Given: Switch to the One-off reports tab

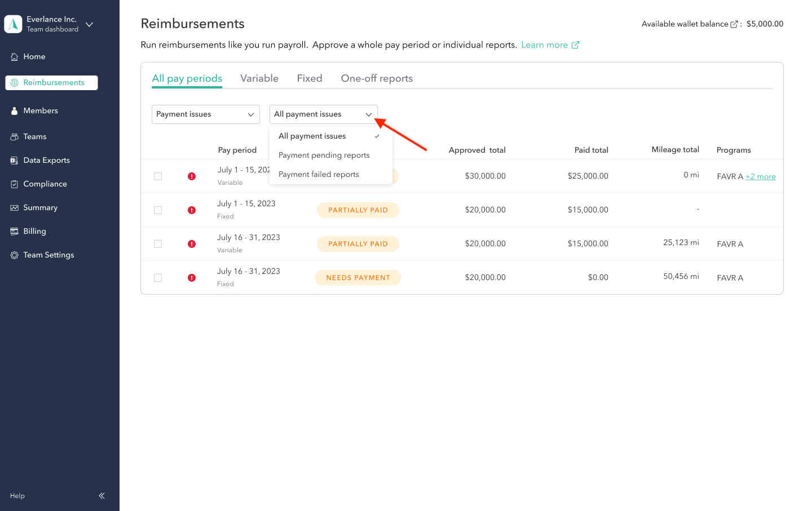Looking at the screenshot, I should [376, 78].
